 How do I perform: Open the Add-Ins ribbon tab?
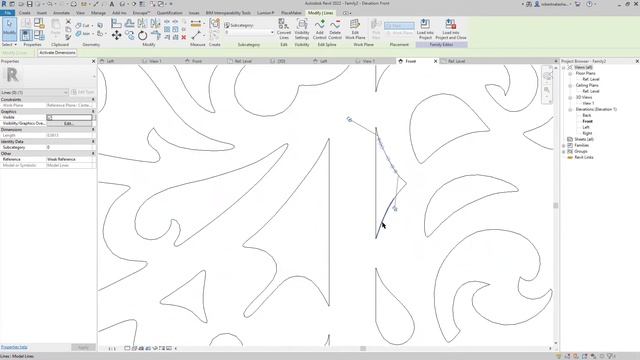click(119, 13)
